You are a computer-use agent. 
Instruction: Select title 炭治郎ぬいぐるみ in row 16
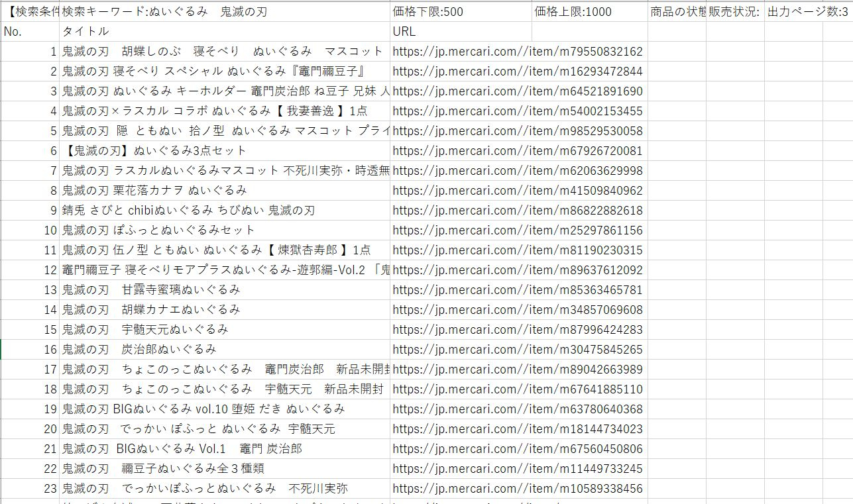[x=225, y=349]
